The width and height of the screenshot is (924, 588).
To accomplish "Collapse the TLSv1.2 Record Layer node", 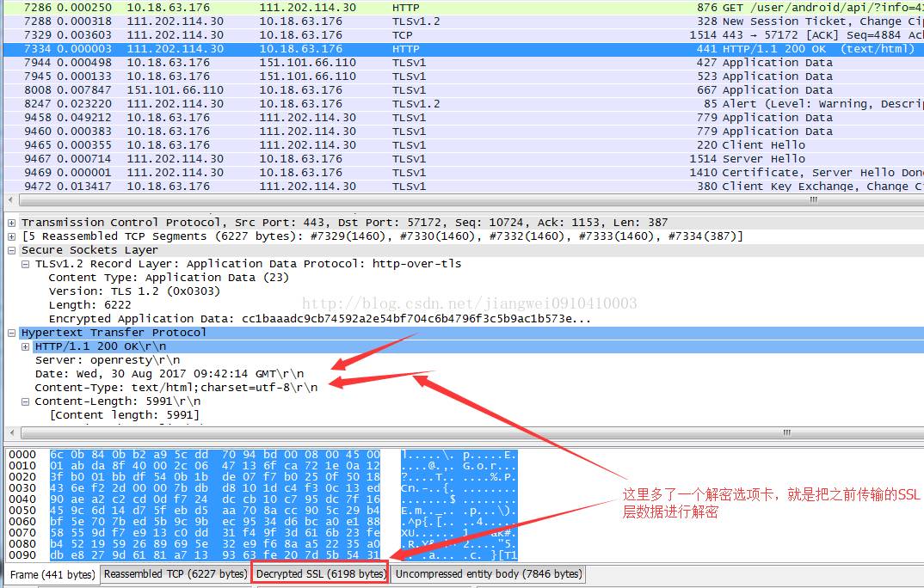I will (25, 264).
